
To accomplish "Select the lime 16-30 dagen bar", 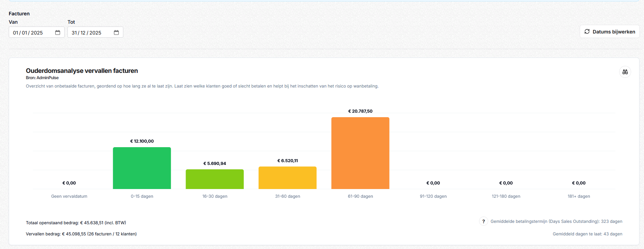I will click(x=215, y=179).
